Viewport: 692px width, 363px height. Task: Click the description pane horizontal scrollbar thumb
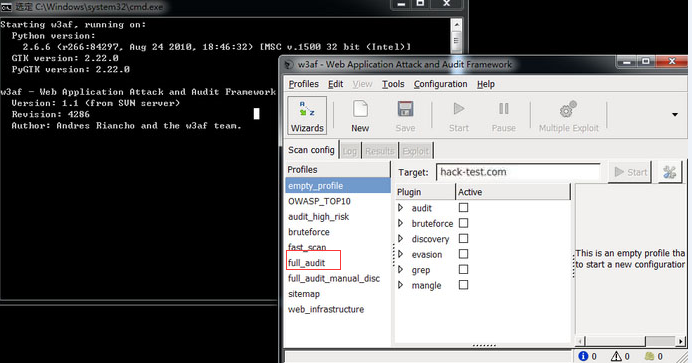pos(615,341)
